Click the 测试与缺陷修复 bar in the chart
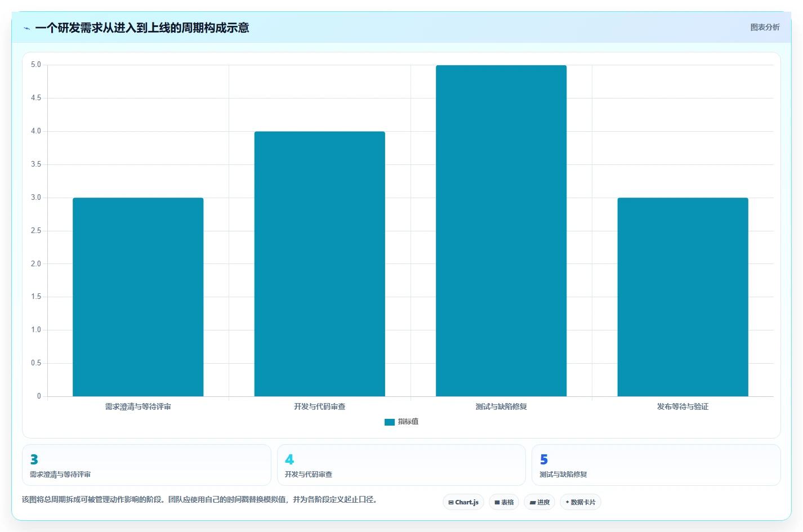 [501, 231]
